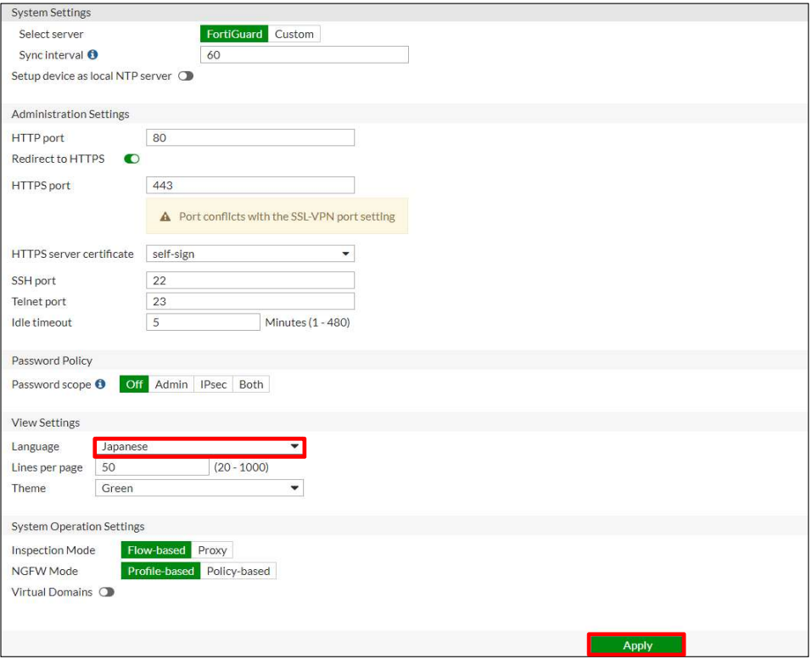Click the Apply button
This screenshot has width=812, height=659.
pos(636,645)
